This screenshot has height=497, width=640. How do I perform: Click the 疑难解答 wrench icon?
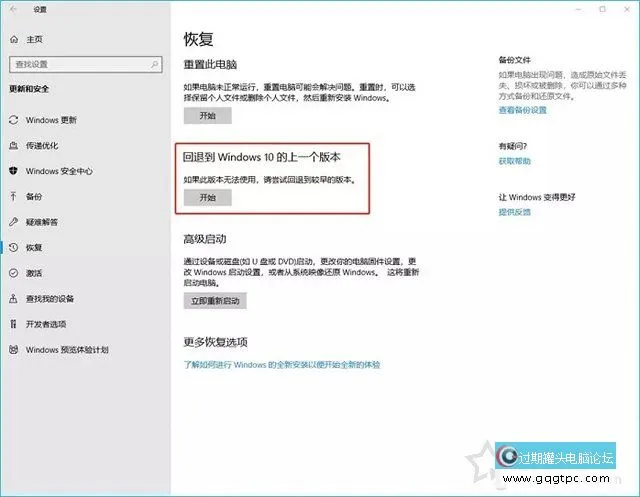coord(13,222)
